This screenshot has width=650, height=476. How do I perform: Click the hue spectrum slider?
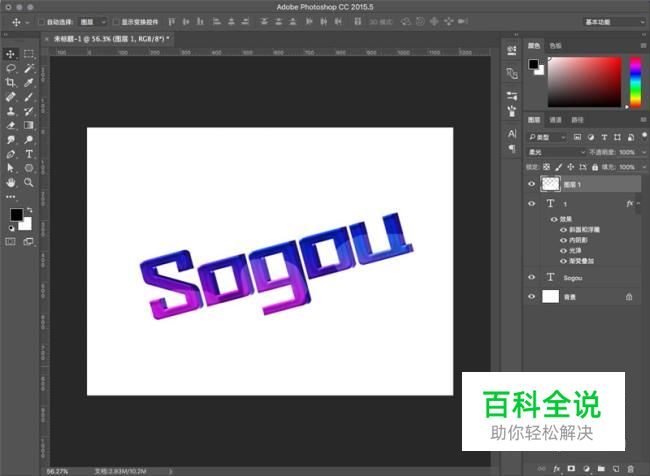(x=635, y=82)
